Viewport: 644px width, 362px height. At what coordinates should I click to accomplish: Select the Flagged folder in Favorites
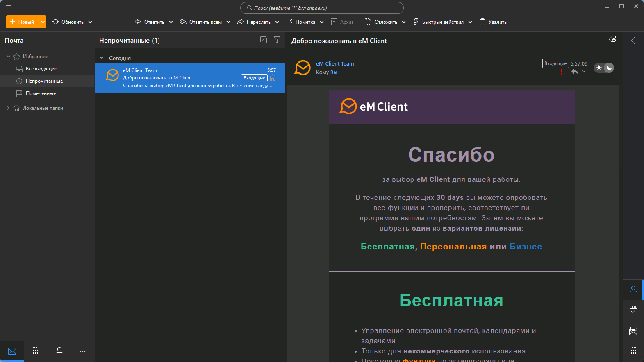click(41, 93)
